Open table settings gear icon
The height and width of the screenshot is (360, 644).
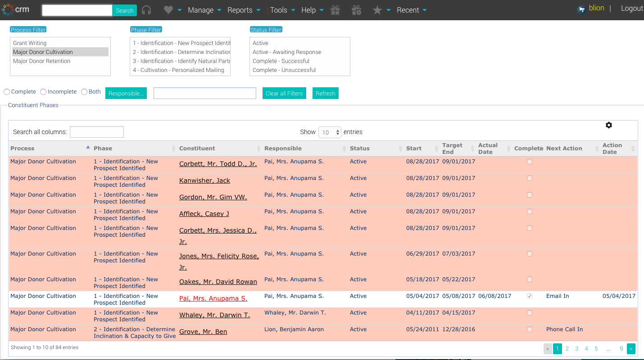tap(609, 125)
